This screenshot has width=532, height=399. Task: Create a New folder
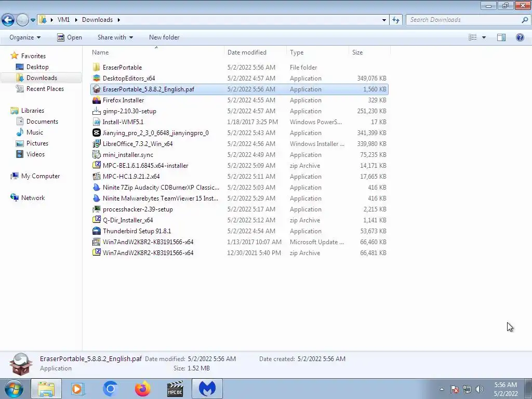164,37
